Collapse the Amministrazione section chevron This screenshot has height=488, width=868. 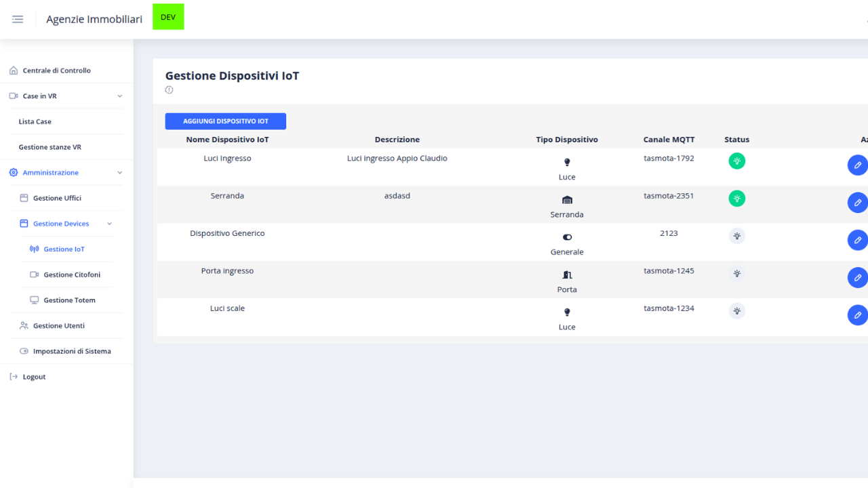120,173
